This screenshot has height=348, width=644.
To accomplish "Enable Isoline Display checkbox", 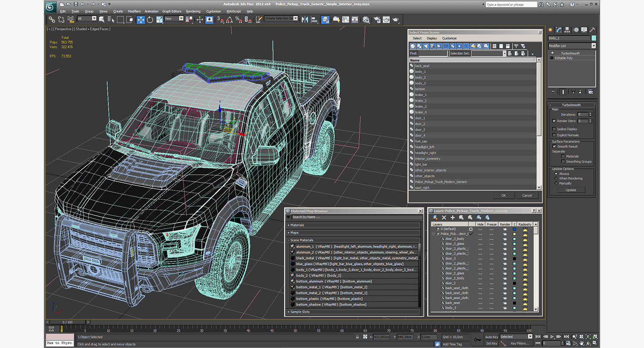I will point(554,129).
